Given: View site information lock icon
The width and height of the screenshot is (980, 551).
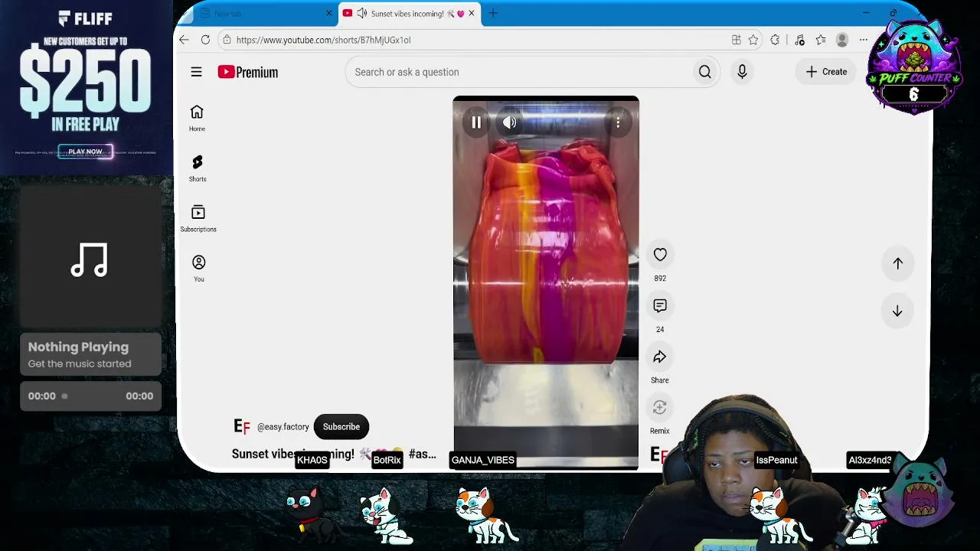Looking at the screenshot, I should pyautogui.click(x=227, y=40).
